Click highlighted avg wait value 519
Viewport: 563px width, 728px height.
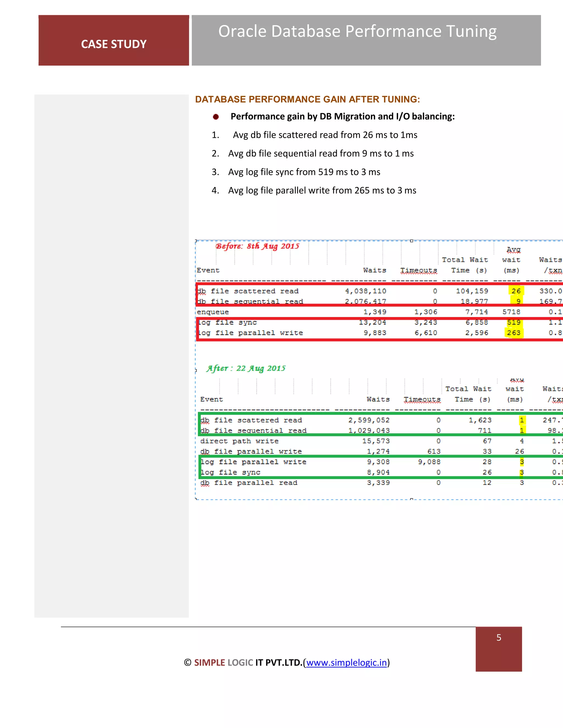click(514, 322)
